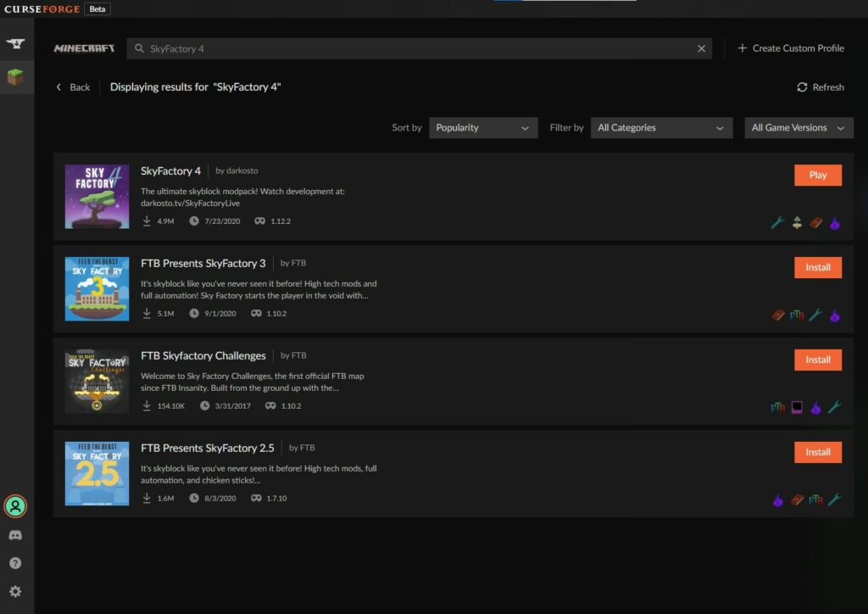Click the red book category icon on SkyFactory 4
Viewport: 868px width, 614px height.
coord(816,222)
